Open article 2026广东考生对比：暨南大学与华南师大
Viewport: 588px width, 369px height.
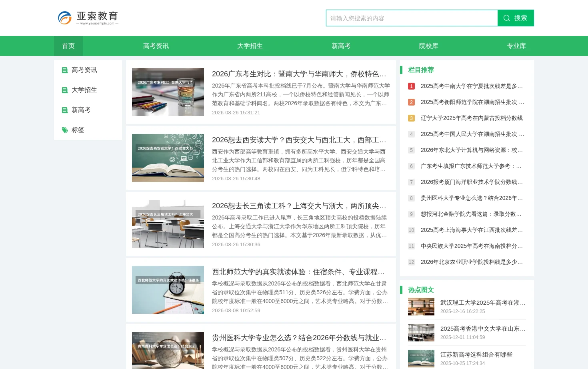pos(299,74)
